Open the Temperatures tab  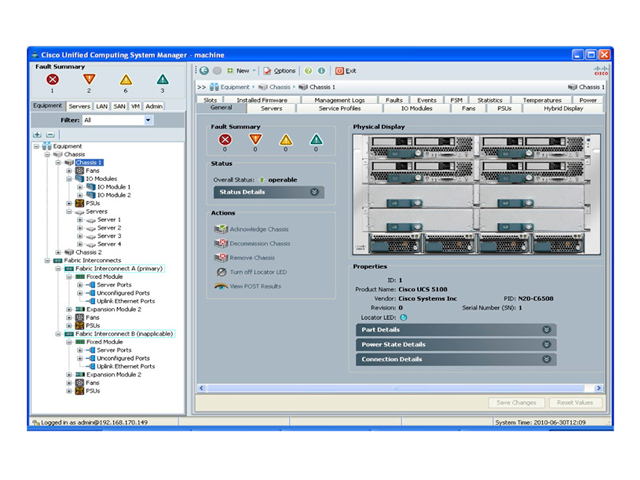tap(542, 100)
